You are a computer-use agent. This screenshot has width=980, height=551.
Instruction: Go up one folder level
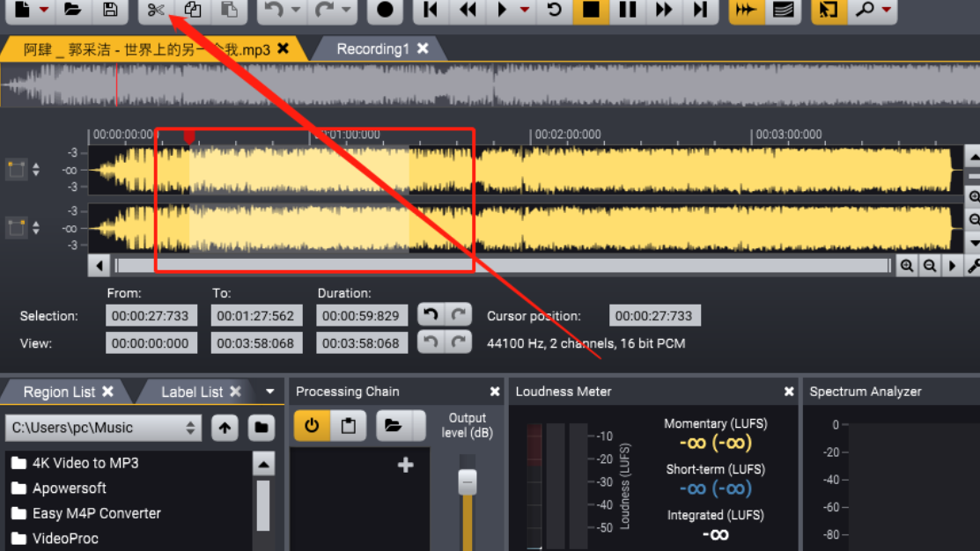pyautogui.click(x=225, y=428)
